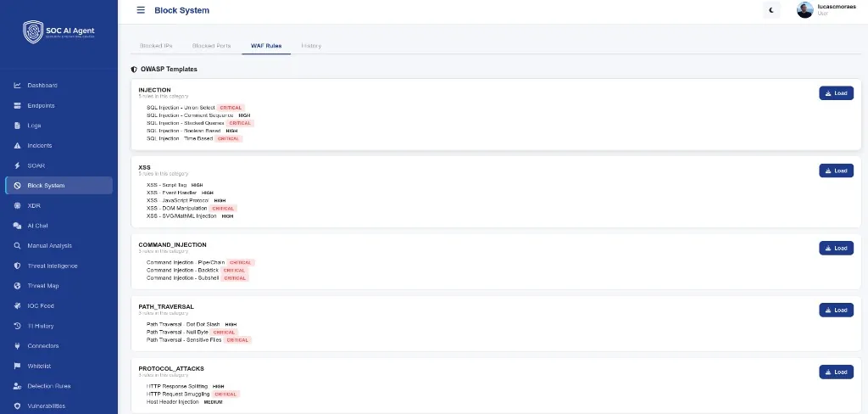Switch to the Blocked Ports tab

pyautogui.click(x=211, y=46)
